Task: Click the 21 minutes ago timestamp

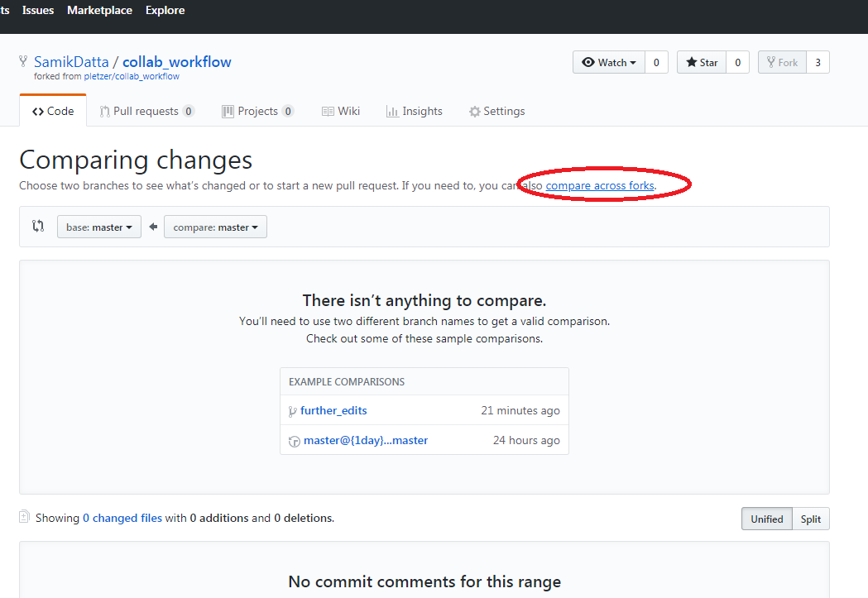Action: (x=520, y=410)
